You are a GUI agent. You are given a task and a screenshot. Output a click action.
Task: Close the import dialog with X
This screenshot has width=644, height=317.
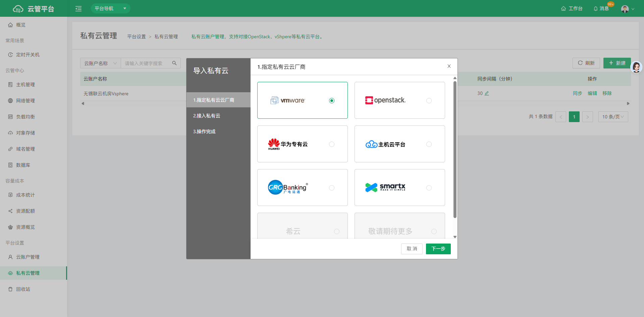(x=449, y=66)
